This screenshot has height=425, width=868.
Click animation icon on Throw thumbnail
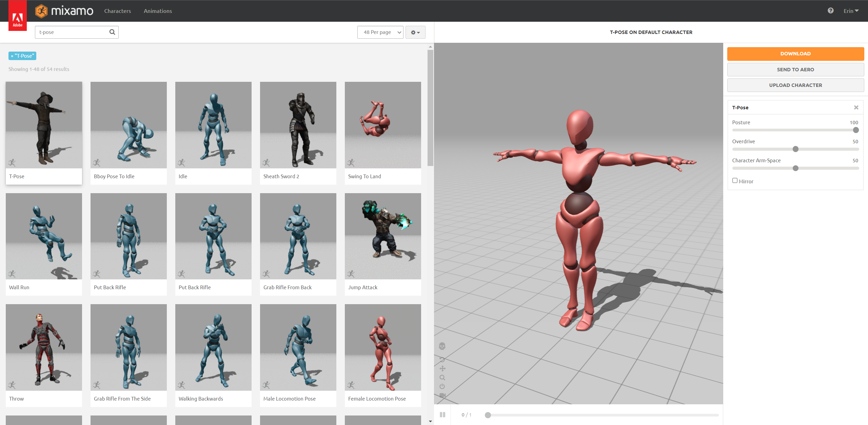[x=12, y=385]
